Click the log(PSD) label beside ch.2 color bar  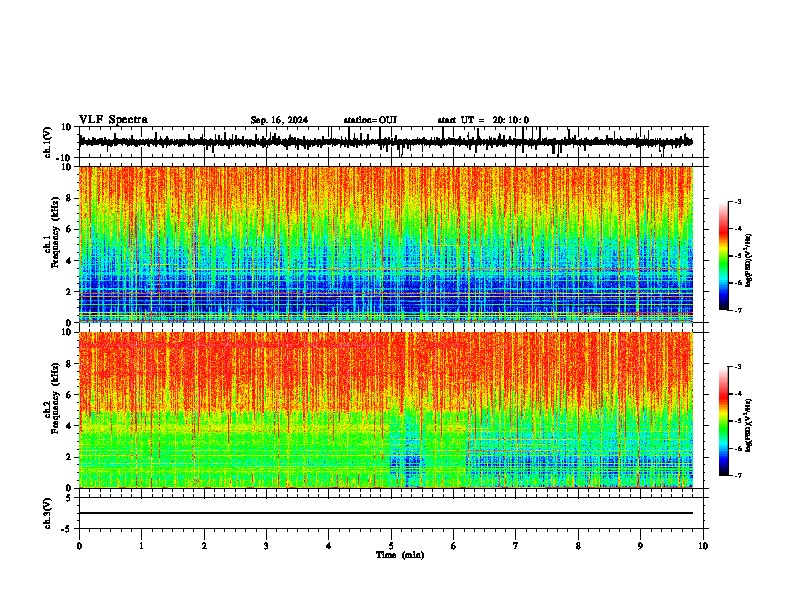point(749,425)
